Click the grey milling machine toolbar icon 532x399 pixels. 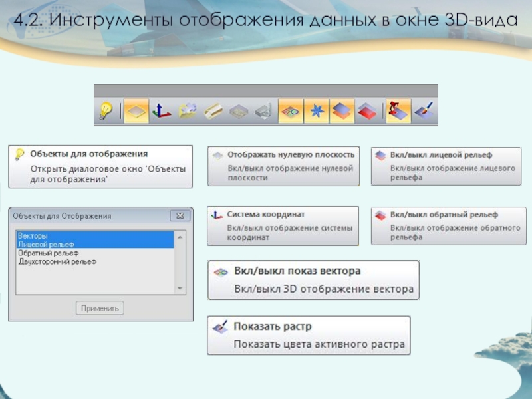point(264,110)
